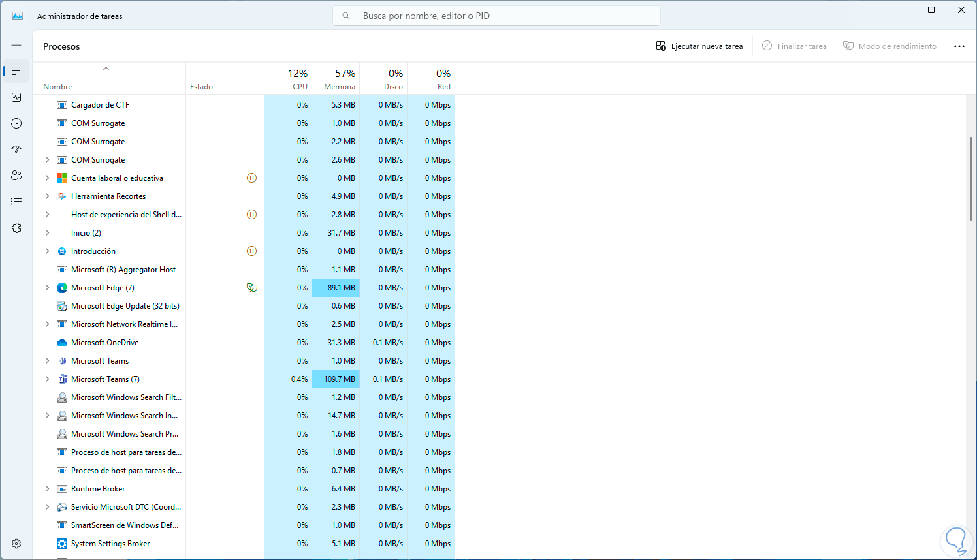Open the Users page from the sidebar
This screenshot has width=977, height=560.
(16, 176)
